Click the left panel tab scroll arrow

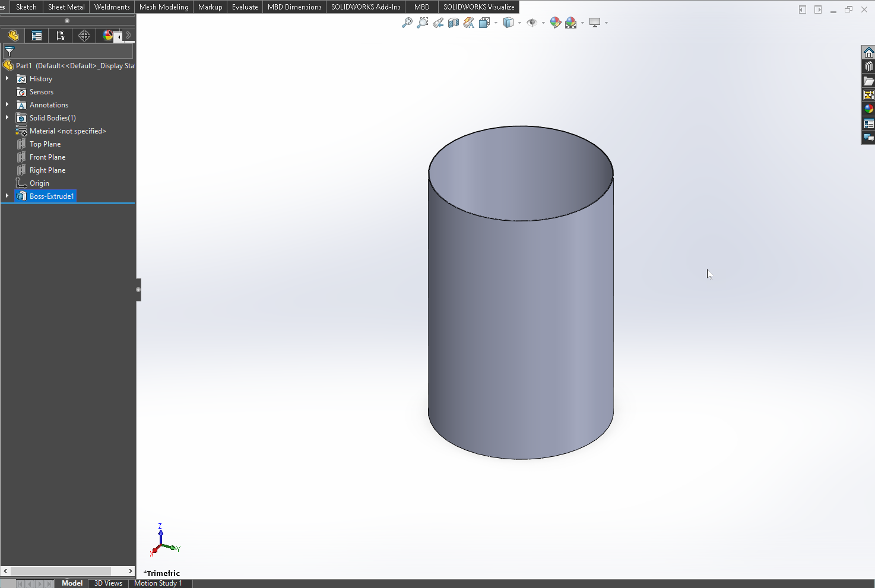click(x=119, y=37)
